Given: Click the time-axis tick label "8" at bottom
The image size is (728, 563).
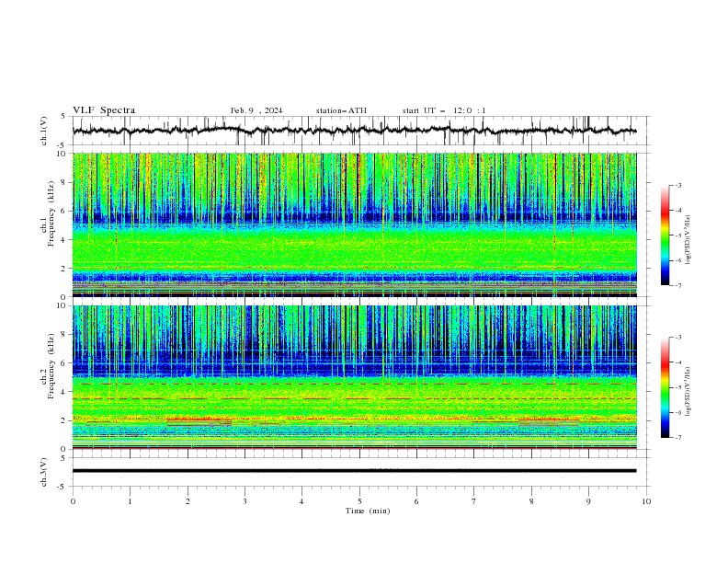Looking at the screenshot, I should 531,501.
